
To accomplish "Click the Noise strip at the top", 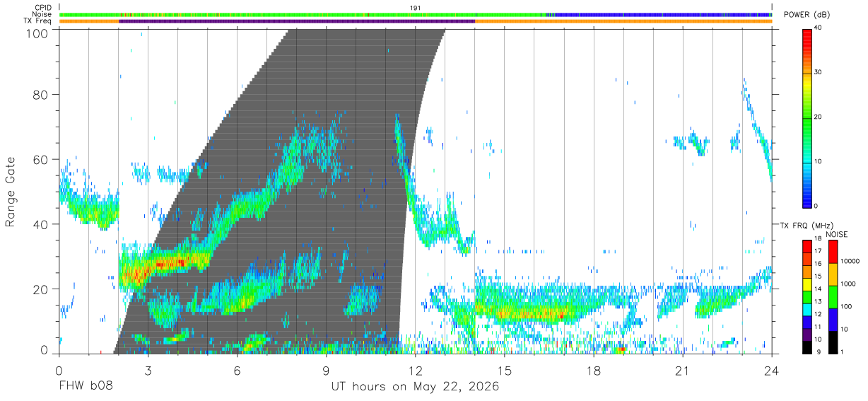I will (416, 14).
